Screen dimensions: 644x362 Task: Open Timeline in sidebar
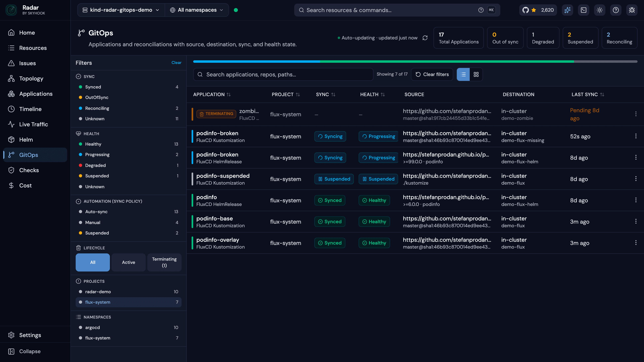point(35,109)
